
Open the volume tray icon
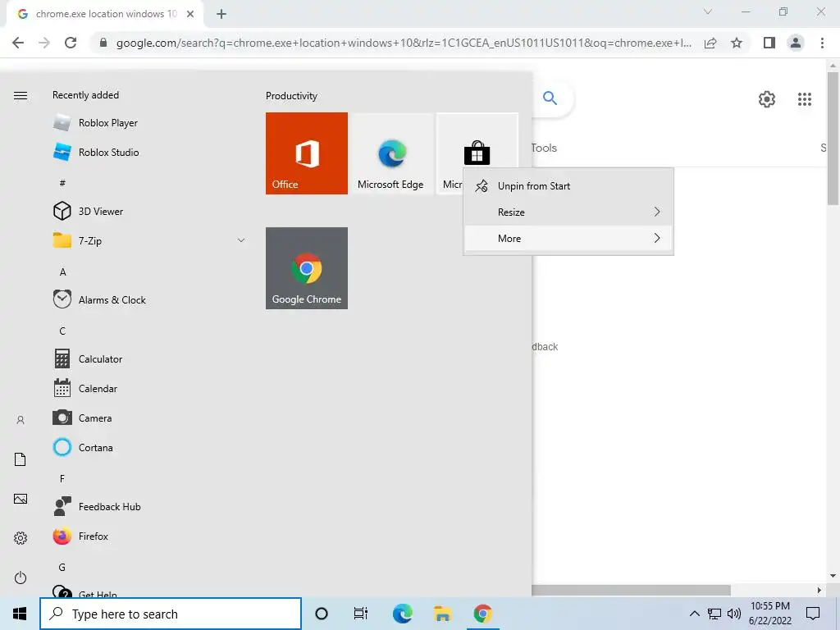point(734,614)
